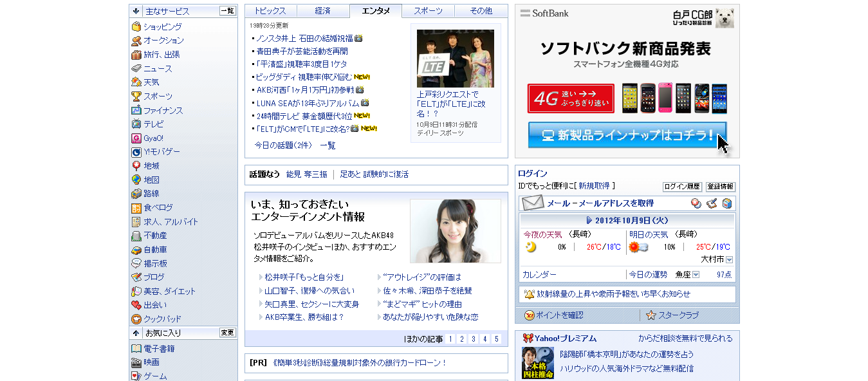This screenshot has height=381, width=868.
Task: Select the エンタメ tab
Action: click(376, 11)
